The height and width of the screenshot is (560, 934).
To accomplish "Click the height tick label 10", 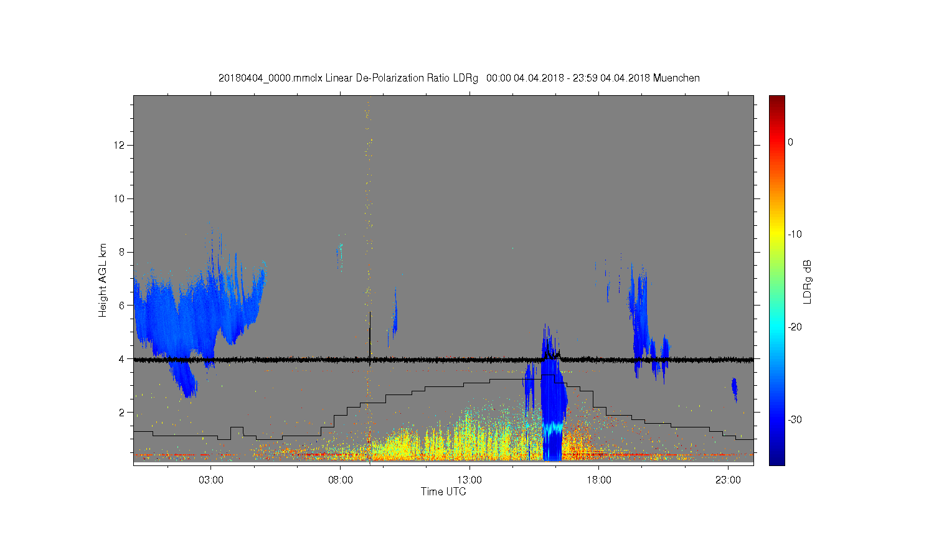I will point(120,198).
